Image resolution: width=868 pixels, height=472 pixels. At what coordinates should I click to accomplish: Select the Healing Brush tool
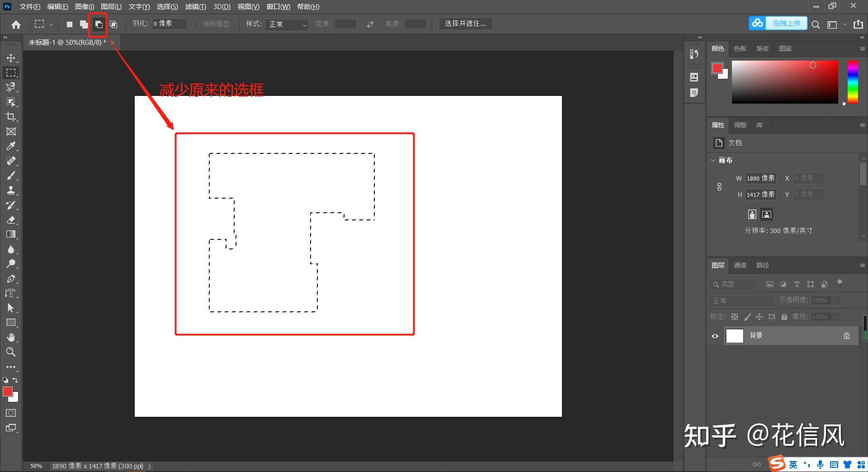(x=11, y=161)
